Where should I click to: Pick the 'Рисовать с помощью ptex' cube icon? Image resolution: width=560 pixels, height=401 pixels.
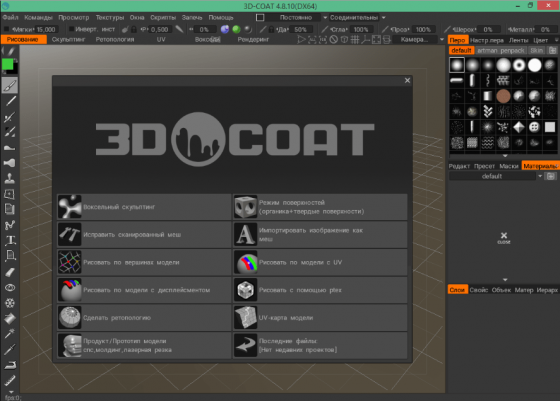[x=245, y=290]
